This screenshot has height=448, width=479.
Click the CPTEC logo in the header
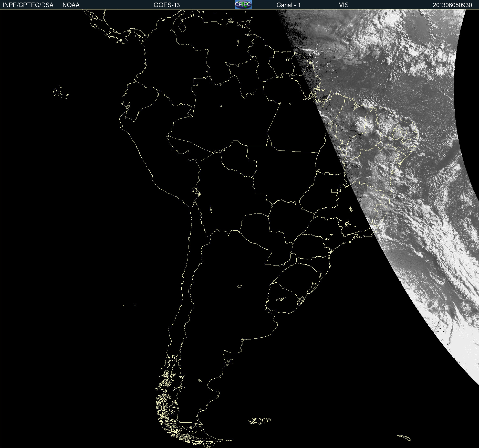pyautogui.click(x=243, y=5)
